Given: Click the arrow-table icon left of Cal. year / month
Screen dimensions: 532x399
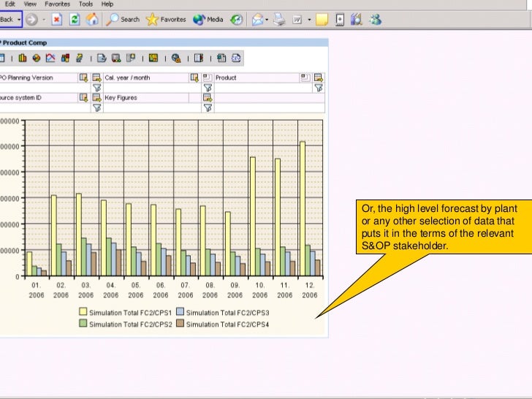Looking at the screenshot, I should pos(96,77).
